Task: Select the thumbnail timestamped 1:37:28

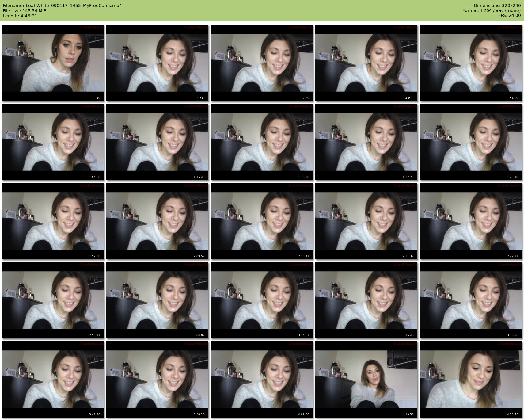Action: 366,142
